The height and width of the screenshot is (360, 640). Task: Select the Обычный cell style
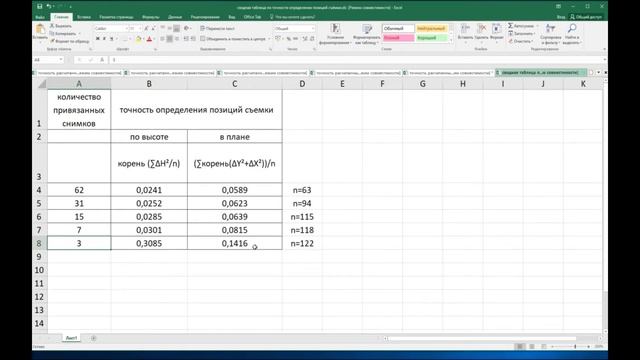click(x=398, y=29)
